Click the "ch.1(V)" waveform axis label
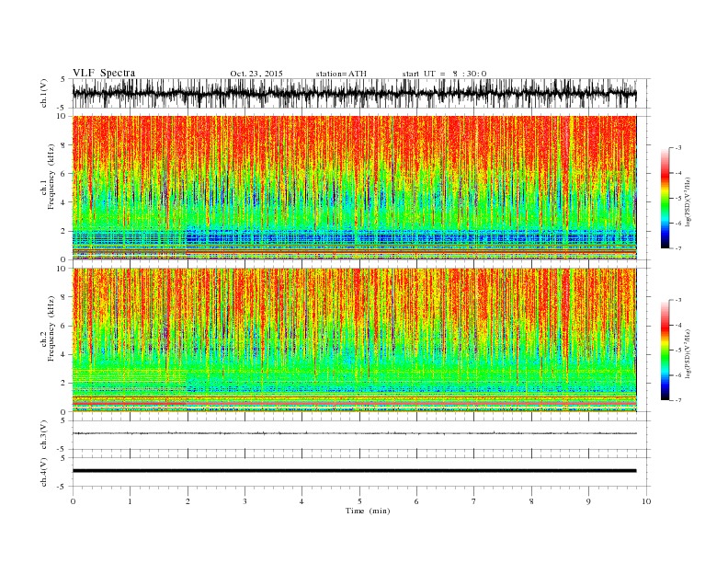 coord(44,93)
